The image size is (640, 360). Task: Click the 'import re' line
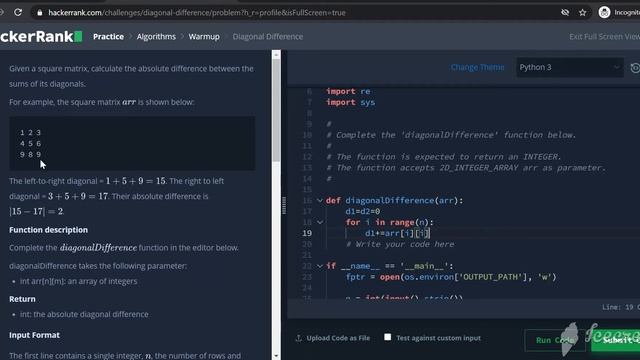[x=348, y=91]
